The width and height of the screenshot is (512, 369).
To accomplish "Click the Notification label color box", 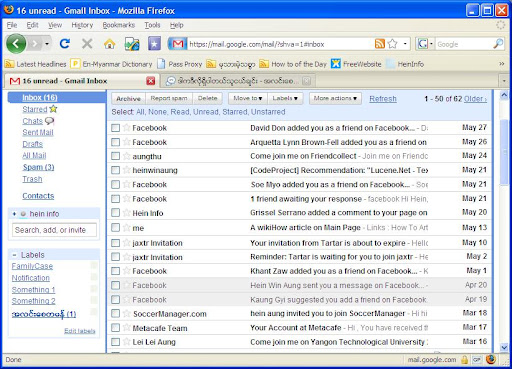I will coord(94,277).
